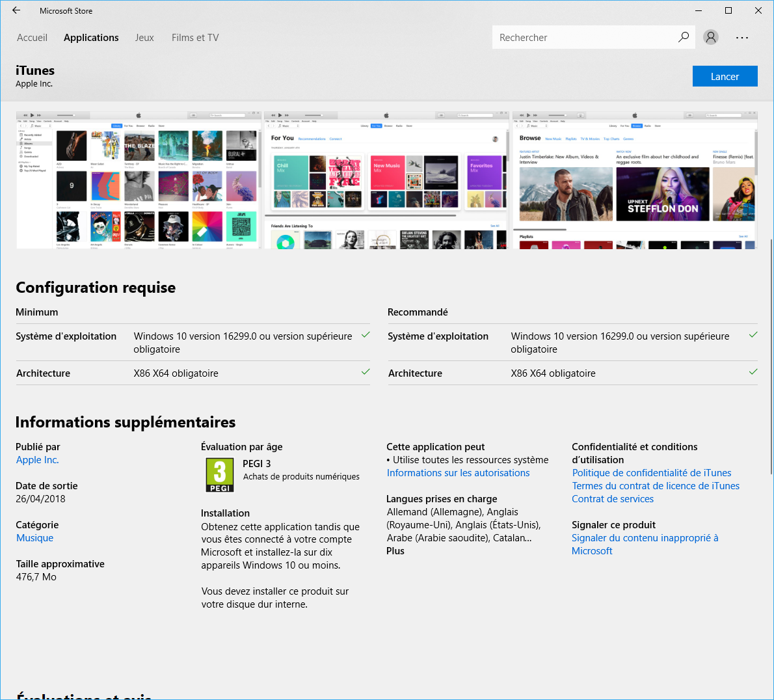Open the Accueil tab
Viewport: 774px width, 700px height.
[32, 38]
